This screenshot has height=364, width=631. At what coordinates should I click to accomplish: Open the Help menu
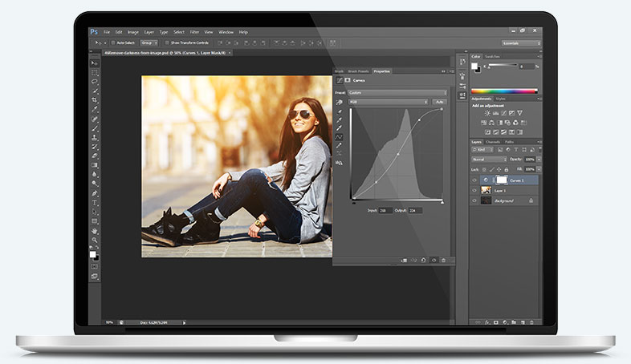click(x=243, y=32)
